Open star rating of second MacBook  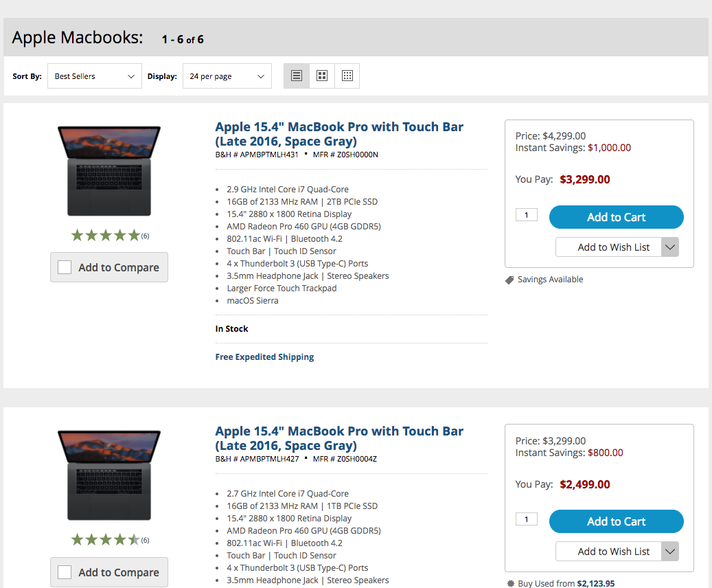(110, 540)
